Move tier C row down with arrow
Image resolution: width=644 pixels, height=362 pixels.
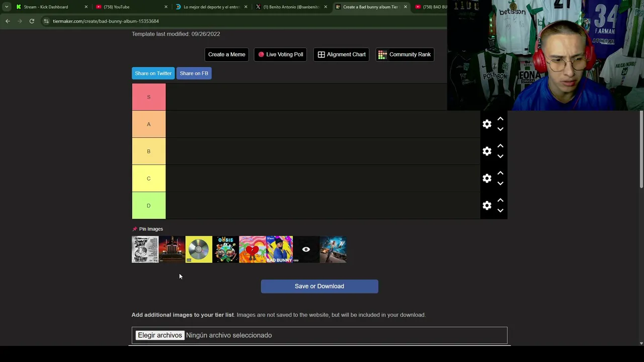pyautogui.click(x=500, y=184)
